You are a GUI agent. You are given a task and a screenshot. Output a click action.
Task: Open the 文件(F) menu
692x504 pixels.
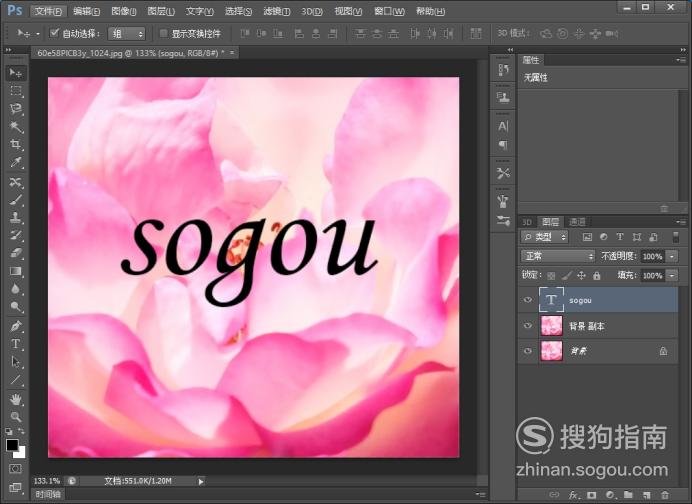click(49, 11)
